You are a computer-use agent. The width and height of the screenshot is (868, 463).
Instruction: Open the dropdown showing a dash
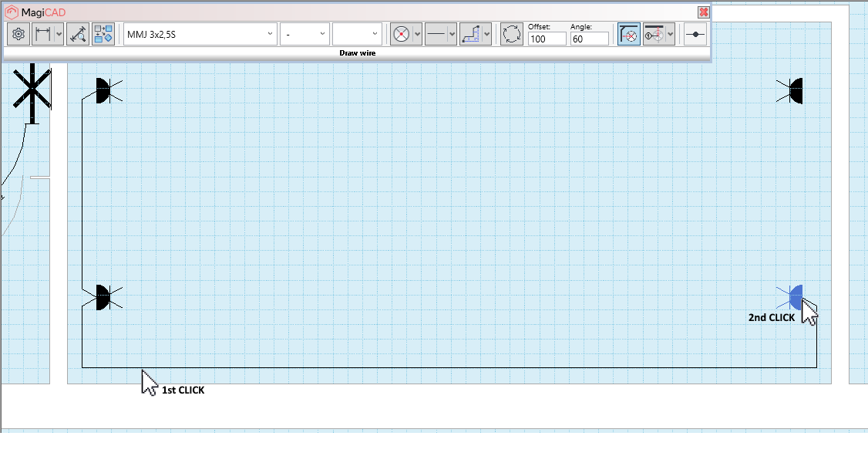(x=304, y=34)
